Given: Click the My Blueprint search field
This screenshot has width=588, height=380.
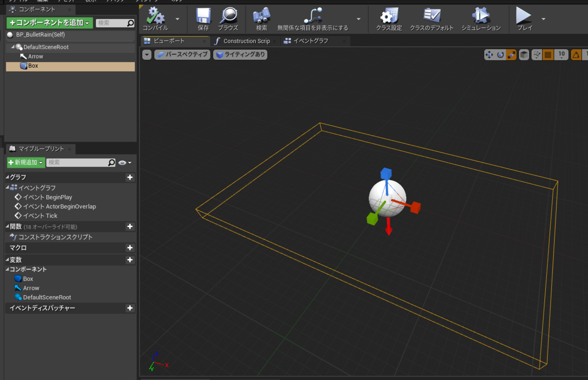Looking at the screenshot, I should click(81, 162).
